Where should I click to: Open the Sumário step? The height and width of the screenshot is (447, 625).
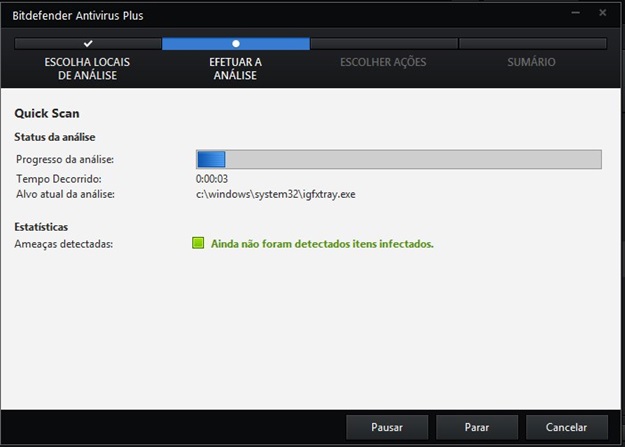pyautogui.click(x=531, y=62)
